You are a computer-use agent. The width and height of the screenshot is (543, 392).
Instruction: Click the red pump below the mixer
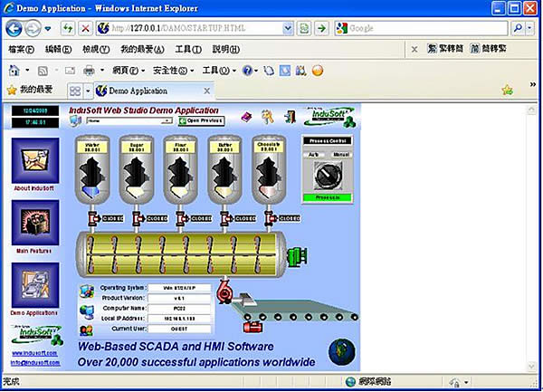pyautogui.click(x=224, y=292)
